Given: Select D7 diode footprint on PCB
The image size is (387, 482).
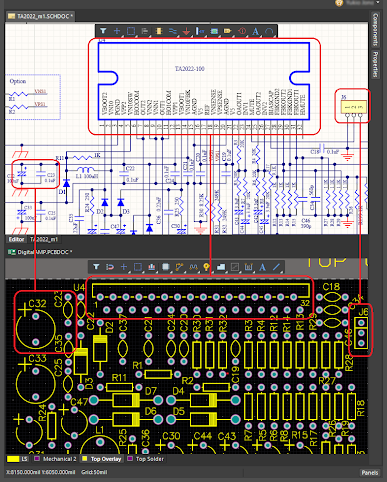Looking at the screenshot, I should tap(126, 400).
